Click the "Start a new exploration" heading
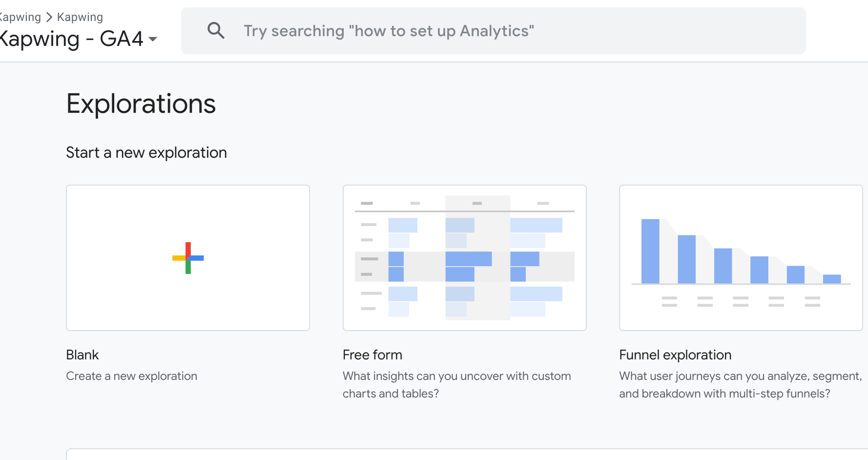868x460 pixels. coord(146,153)
